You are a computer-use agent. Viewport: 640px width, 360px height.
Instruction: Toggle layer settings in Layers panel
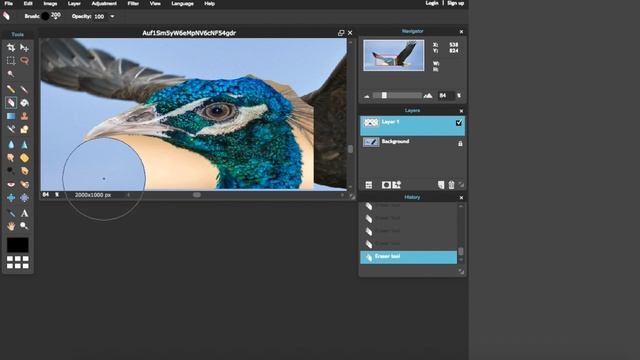[x=369, y=185]
